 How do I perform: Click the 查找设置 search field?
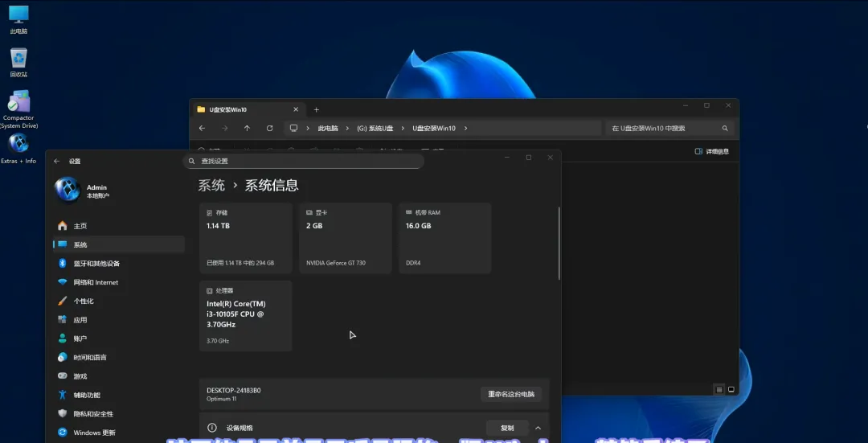tap(303, 161)
